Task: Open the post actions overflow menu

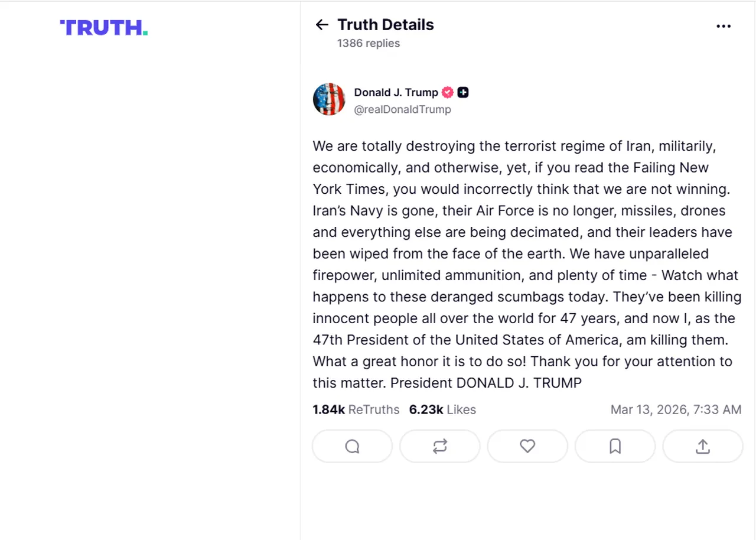Action: 724,26
